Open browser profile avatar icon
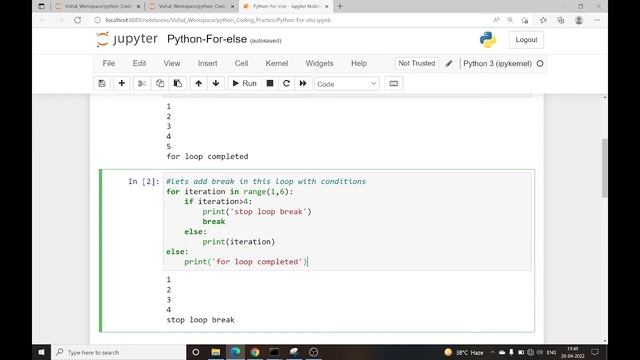Viewport: 640px width, 360px height. point(578,20)
